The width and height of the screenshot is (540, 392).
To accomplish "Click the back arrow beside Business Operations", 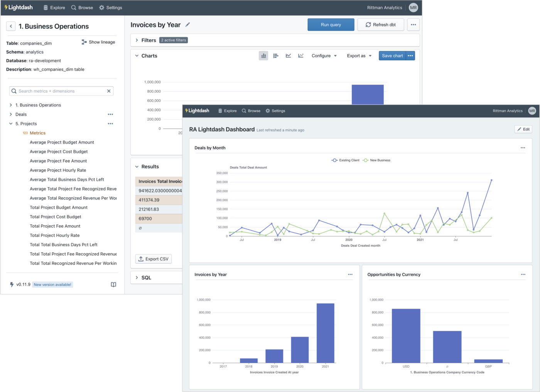I will point(11,26).
